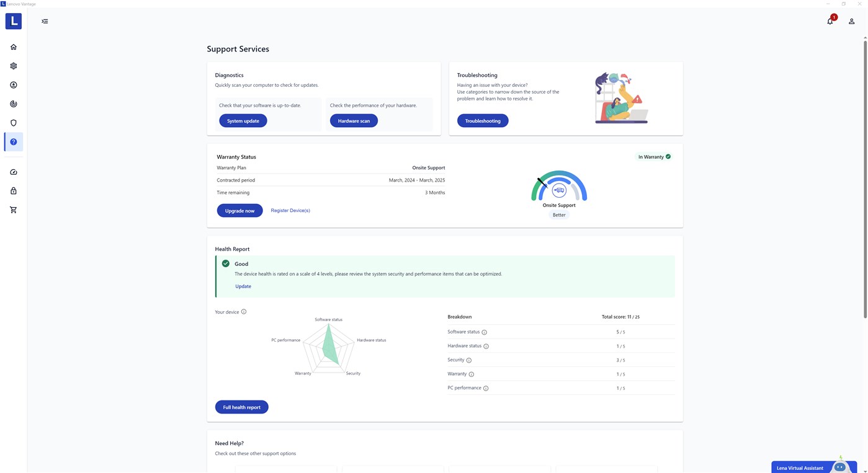The height and width of the screenshot is (473, 868).
Task: Open the Smart Performance spiral icon
Action: 14,104
